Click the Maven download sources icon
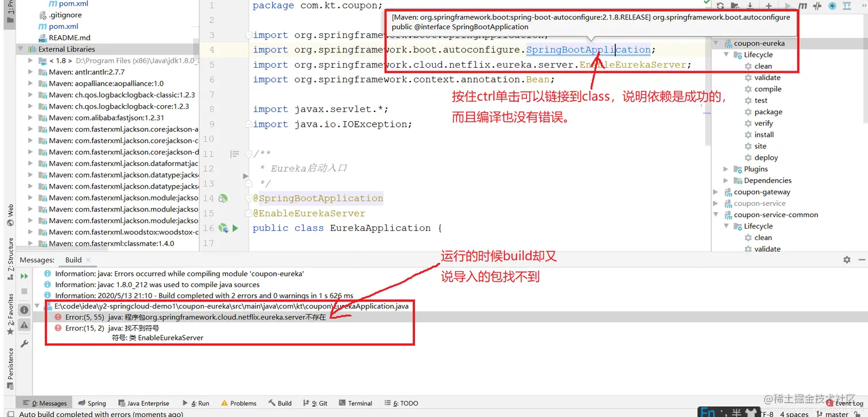 click(750, 6)
